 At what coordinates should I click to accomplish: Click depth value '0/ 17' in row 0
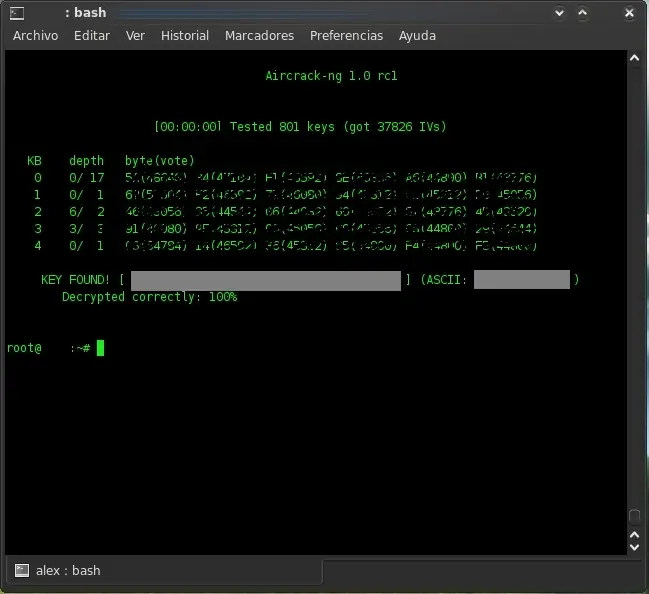pyautogui.click(x=87, y=178)
